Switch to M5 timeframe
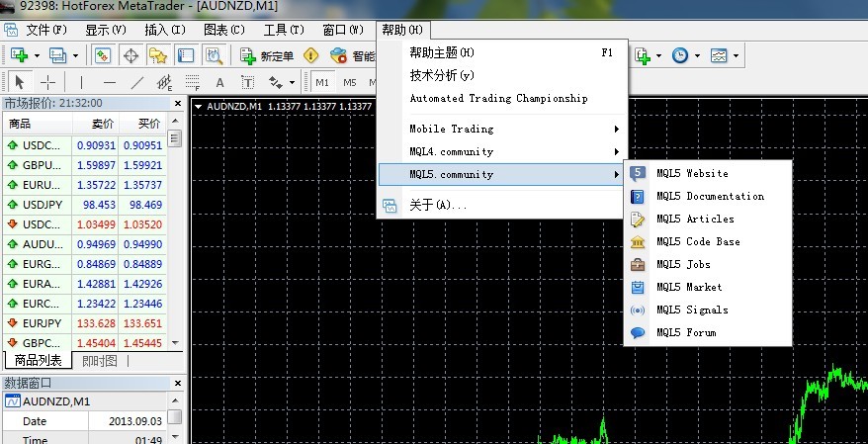 pyautogui.click(x=349, y=83)
